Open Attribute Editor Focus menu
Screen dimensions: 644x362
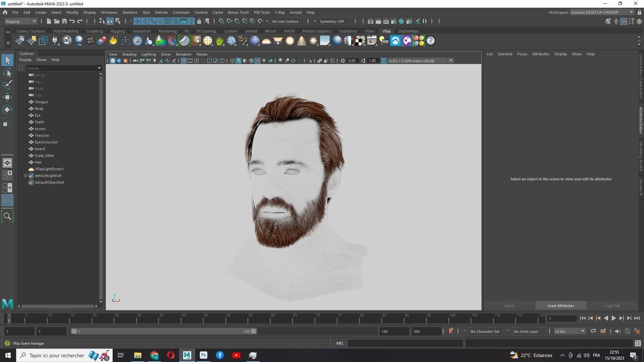point(522,54)
